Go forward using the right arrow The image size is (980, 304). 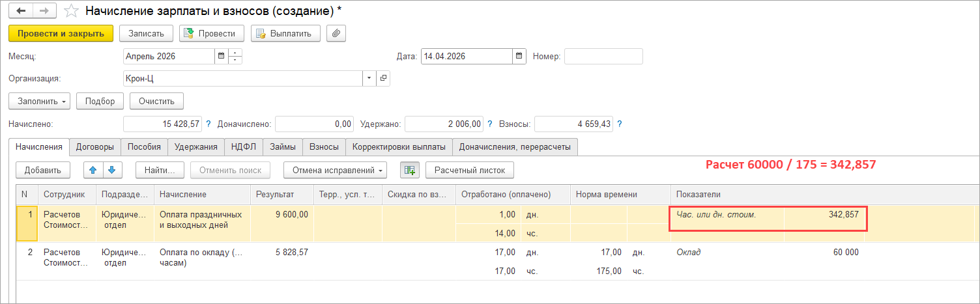45,11
